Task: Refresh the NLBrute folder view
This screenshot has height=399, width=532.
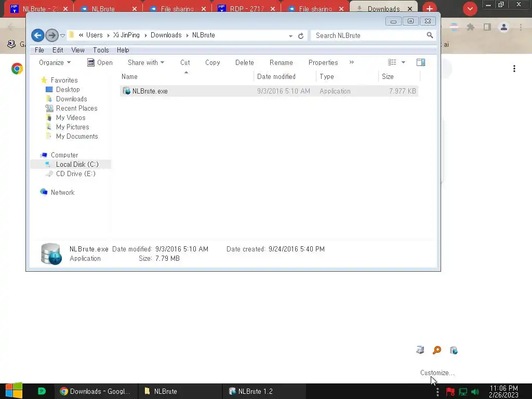Action: click(x=301, y=36)
